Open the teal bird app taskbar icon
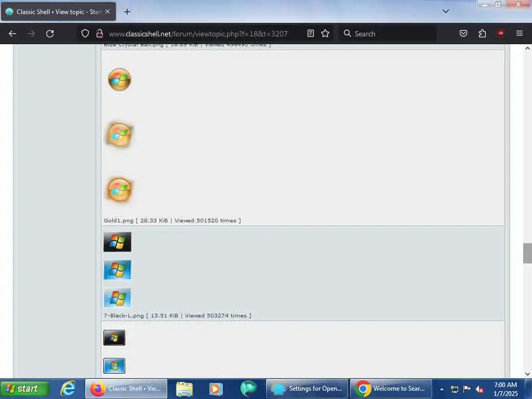Image resolution: width=532 pixels, height=399 pixels. pyautogui.click(x=248, y=389)
